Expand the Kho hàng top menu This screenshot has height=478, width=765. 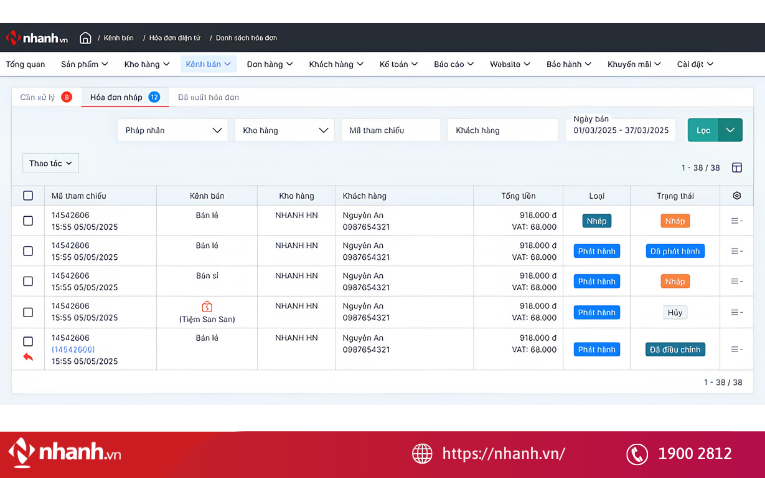[147, 64]
